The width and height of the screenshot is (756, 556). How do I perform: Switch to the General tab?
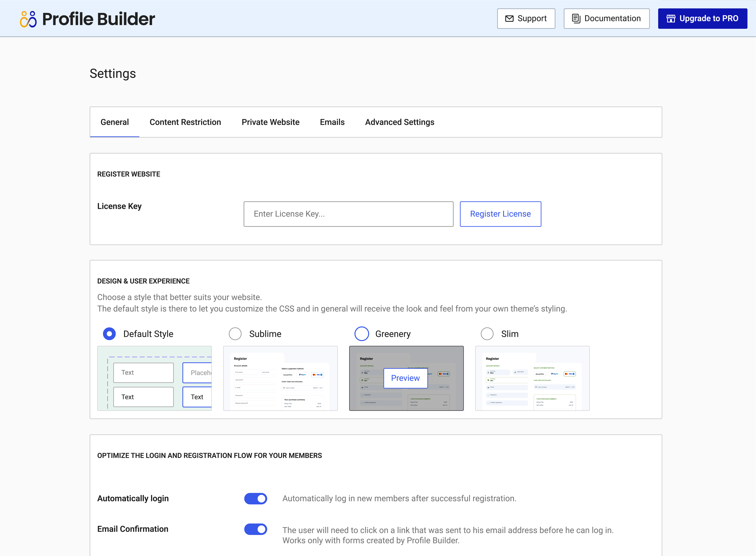[x=115, y=122]
